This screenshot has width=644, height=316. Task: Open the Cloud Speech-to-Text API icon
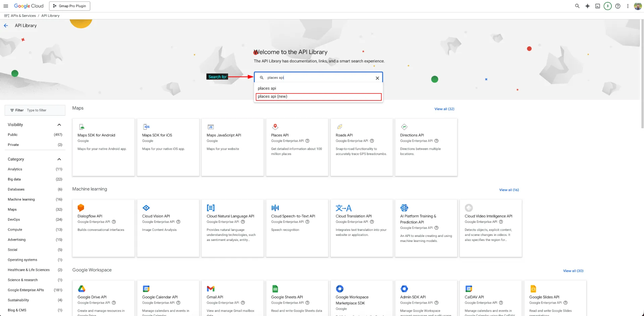click(275, 208)
